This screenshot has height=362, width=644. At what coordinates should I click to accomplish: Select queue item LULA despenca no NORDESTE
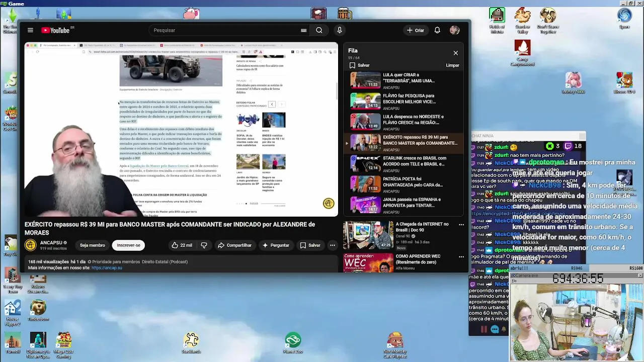404,122
